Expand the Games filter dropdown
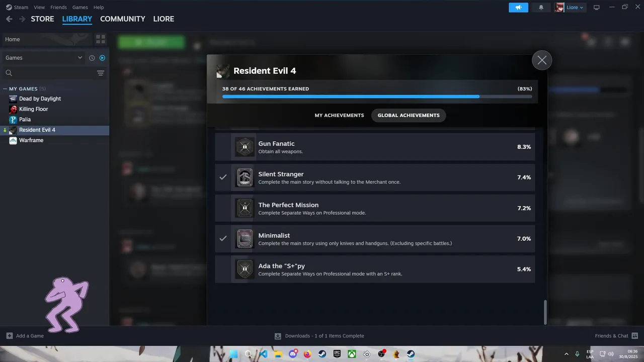 (44, 58)
